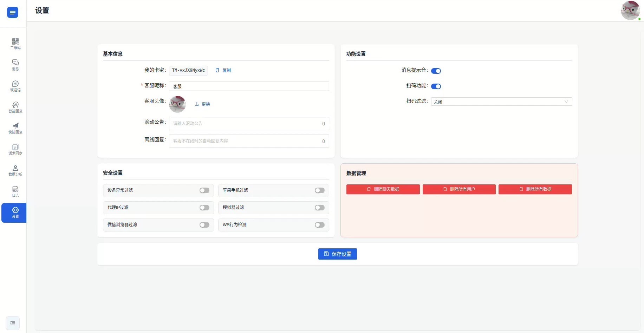Screen dimensions: 644x333
Task: Click the 安全设置 section heading
Action: [113, 173]
